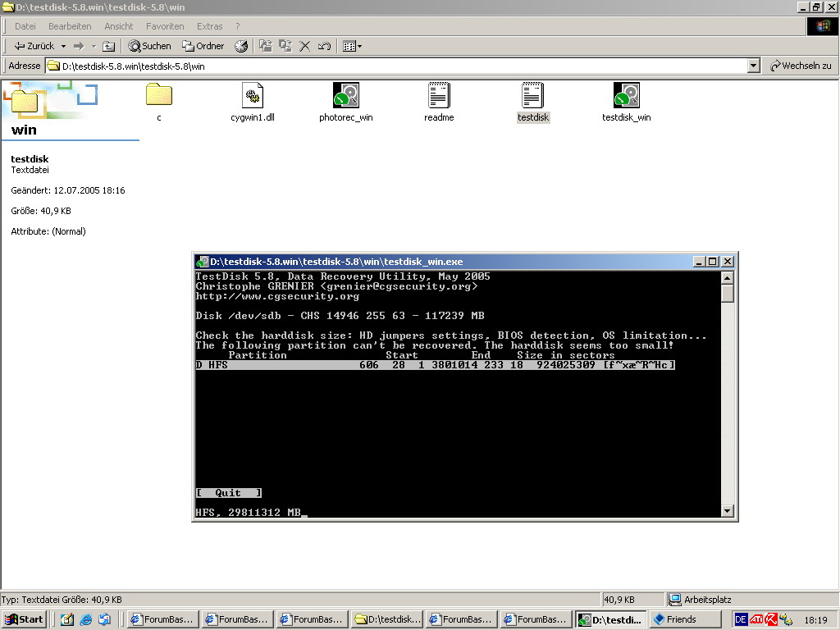Click the Disk /dev/sdb line in the console
The height and width of the screenshot is (630, 840).
[340, 316]
